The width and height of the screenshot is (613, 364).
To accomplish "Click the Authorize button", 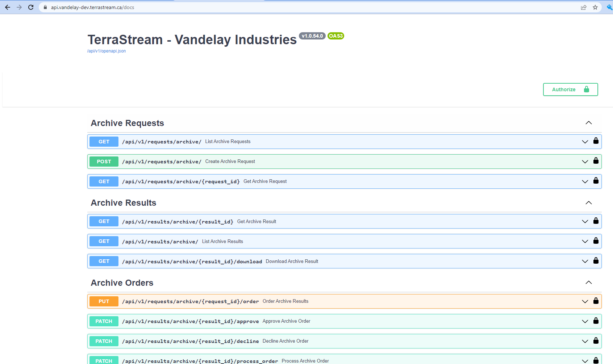I will pyautogui.click(x=570, y=89).
